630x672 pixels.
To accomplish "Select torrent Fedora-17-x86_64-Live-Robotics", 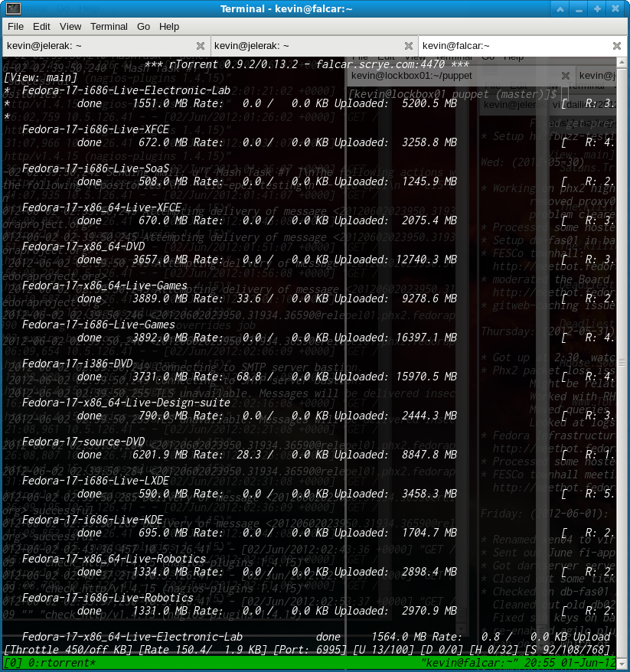I will tap(114, 559).
